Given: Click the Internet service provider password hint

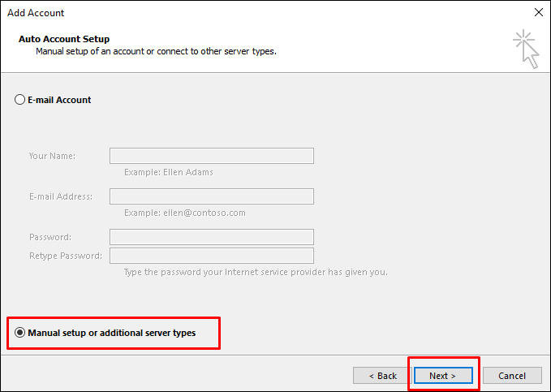Looking at the screenshot, I should [255, 272].
